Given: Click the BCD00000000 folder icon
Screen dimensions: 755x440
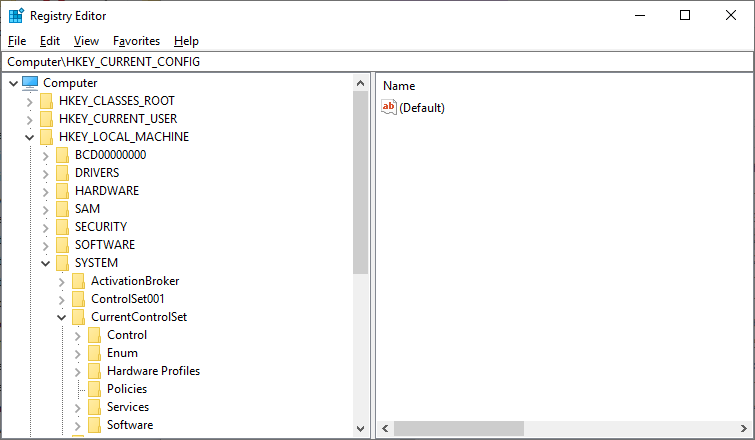Looking at the screenshot, I should tap(62, 155).
